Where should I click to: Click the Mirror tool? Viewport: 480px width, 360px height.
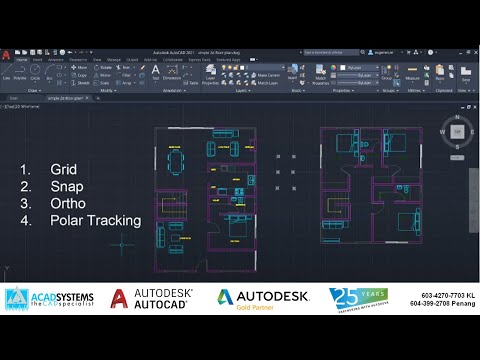click(102, 75)
